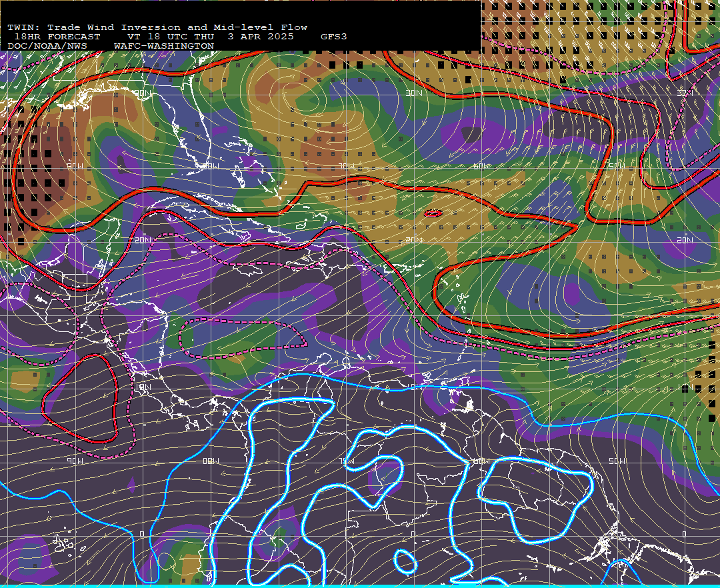
Task: Click the '90W' label in the Gulf of Mexico
Action: tap(75, 167)
